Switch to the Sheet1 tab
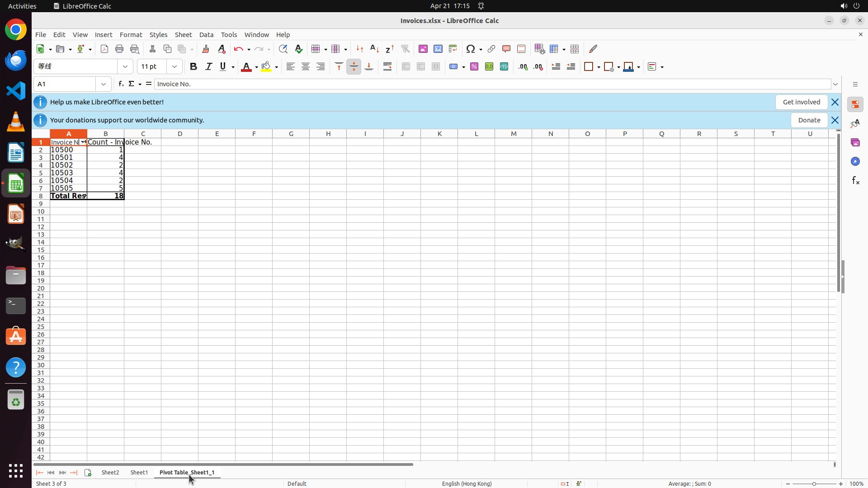 [x=139, y=472]
